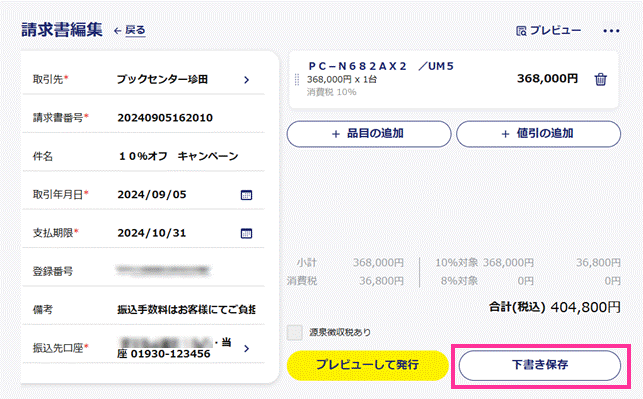
Task: Click the 10%対象 label in the tax summary
Action: click(456, 262)
